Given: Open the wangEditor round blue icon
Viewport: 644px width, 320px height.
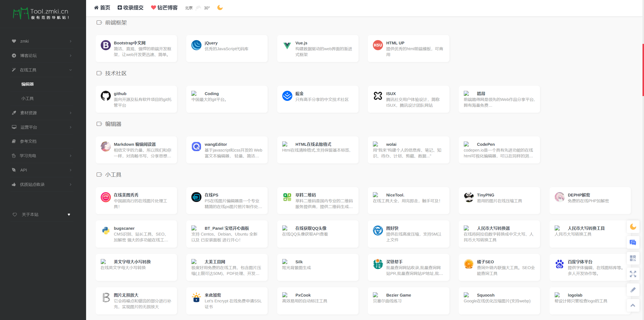Looking at the screenshot, I should click(x=196, y=147).
